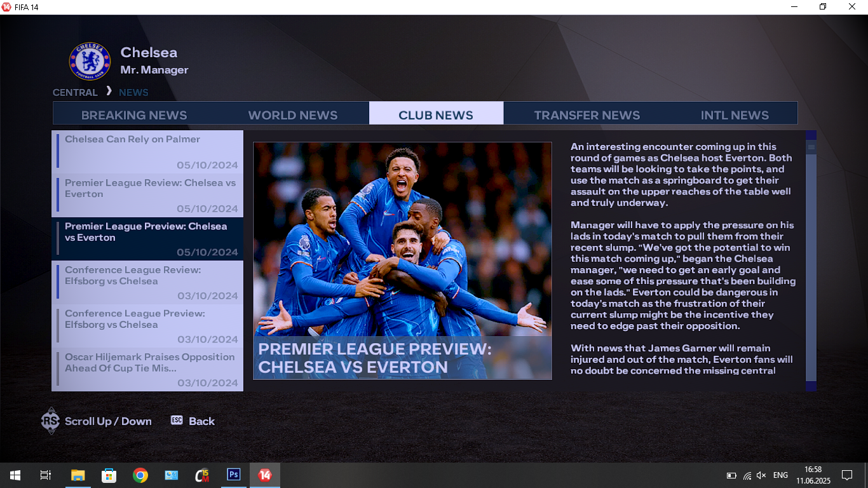Screen dimensions: 868x488
Task: Go back to Central breadcrumb
Action: point(75,92)
